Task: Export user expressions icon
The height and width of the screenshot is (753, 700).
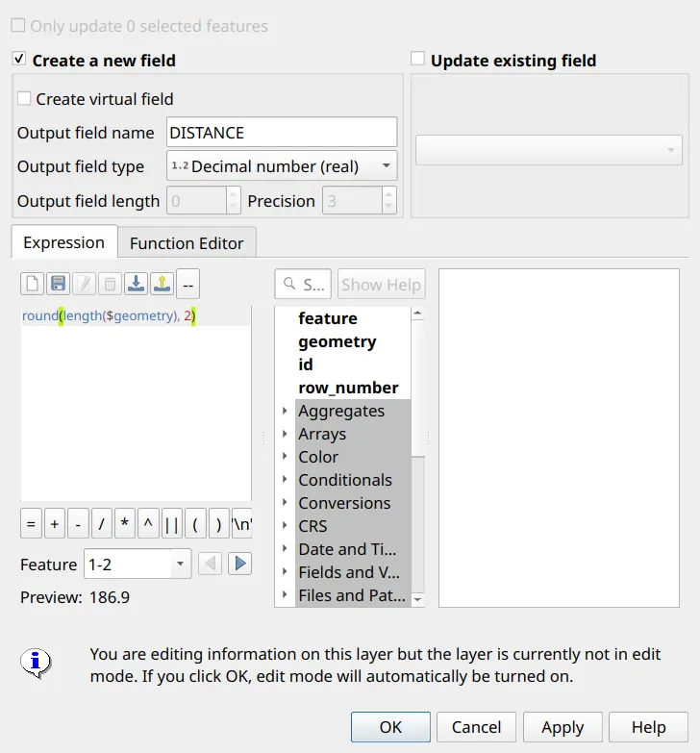Action: point(162,284)
